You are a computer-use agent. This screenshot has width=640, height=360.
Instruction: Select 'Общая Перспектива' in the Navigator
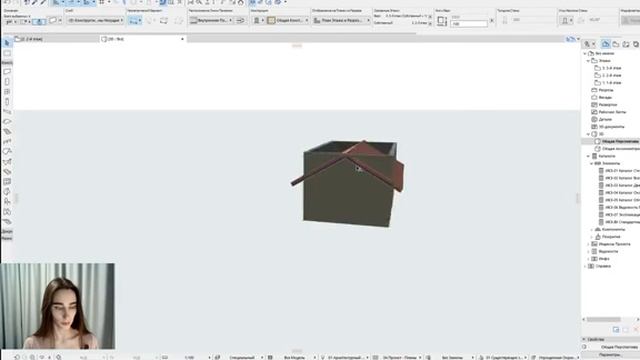click(x=620, y=141)
